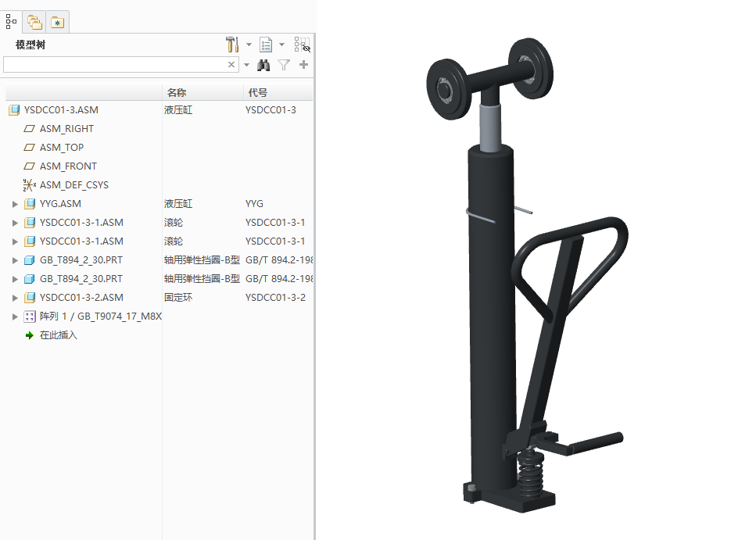Select the ASM_DEF_CSYS coordinate system
The height and width of the screenshot is (540, 756).
click(73, 185)
